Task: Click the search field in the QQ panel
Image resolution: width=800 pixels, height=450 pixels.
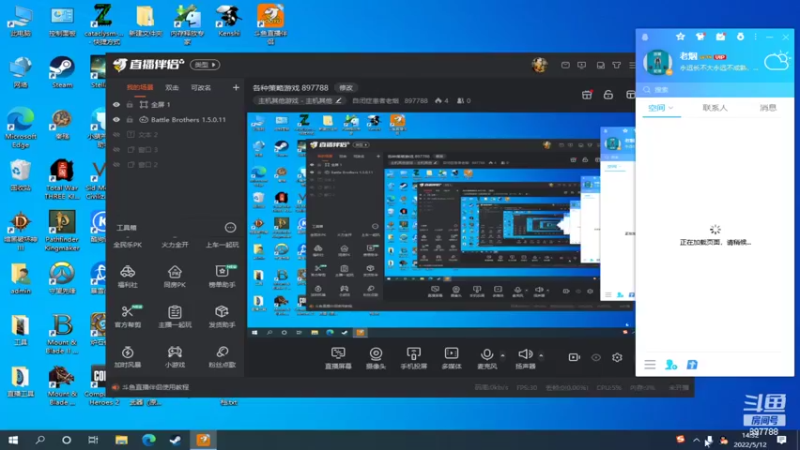Action: [x=714, y=90]
